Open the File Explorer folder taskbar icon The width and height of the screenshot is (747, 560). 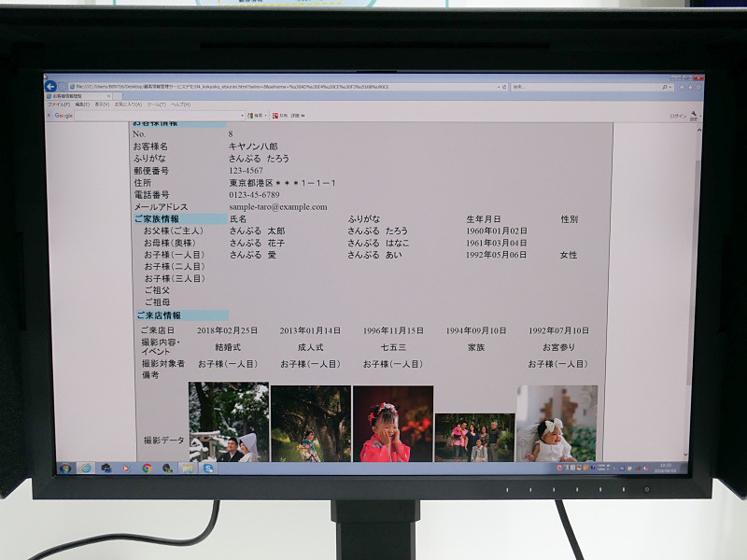click(x=188, y=469)
